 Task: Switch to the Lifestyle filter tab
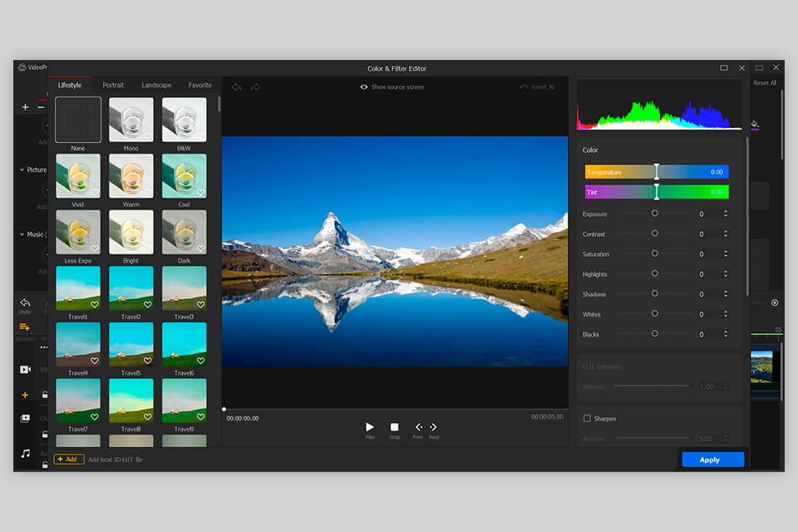[70, 85]
